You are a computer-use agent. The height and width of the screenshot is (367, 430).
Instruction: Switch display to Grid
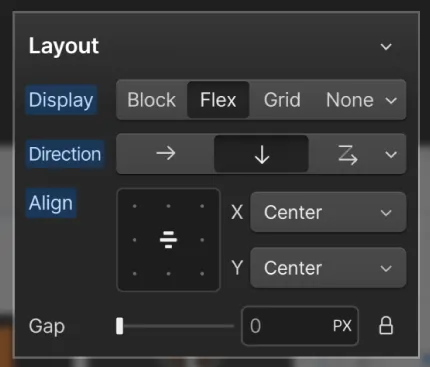tap(282, 100)
